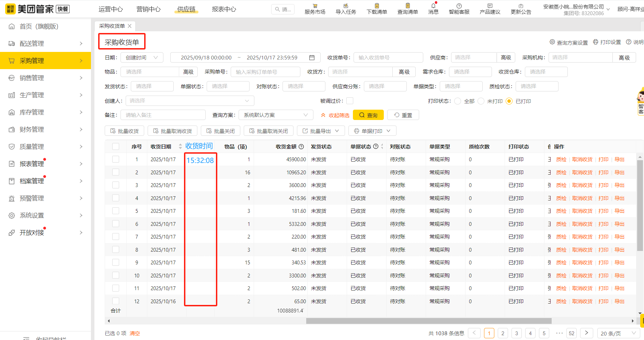Viewport: 644px width, 340px height.
Task: Check the select-all checkbox in table header
Action: (x=116, y=146)
